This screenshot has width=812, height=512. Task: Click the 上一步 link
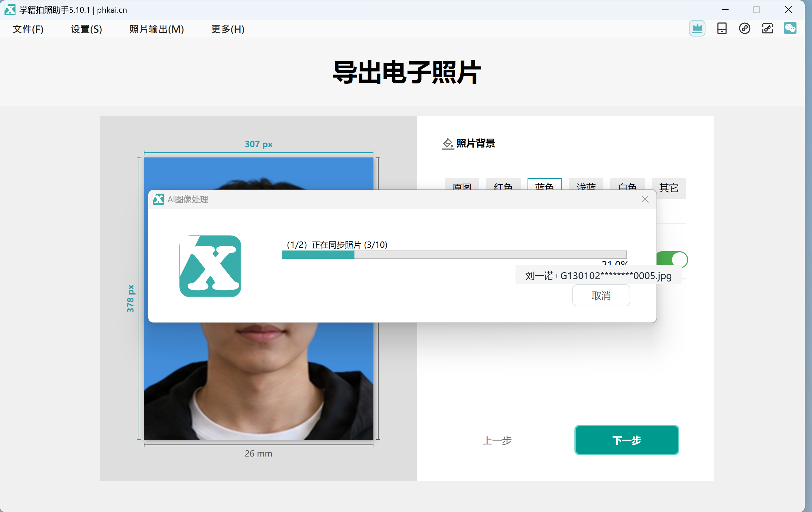(x=497, y=440)
